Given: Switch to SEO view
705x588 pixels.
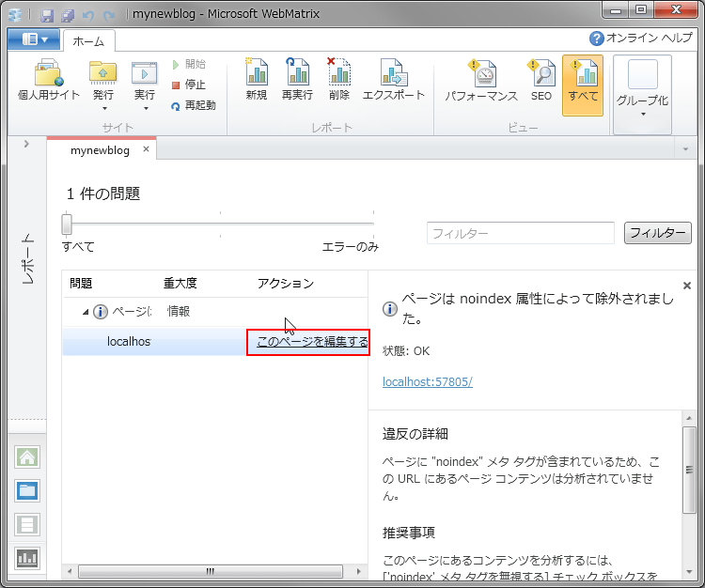Looking at the screenshot, I should 541,81.
